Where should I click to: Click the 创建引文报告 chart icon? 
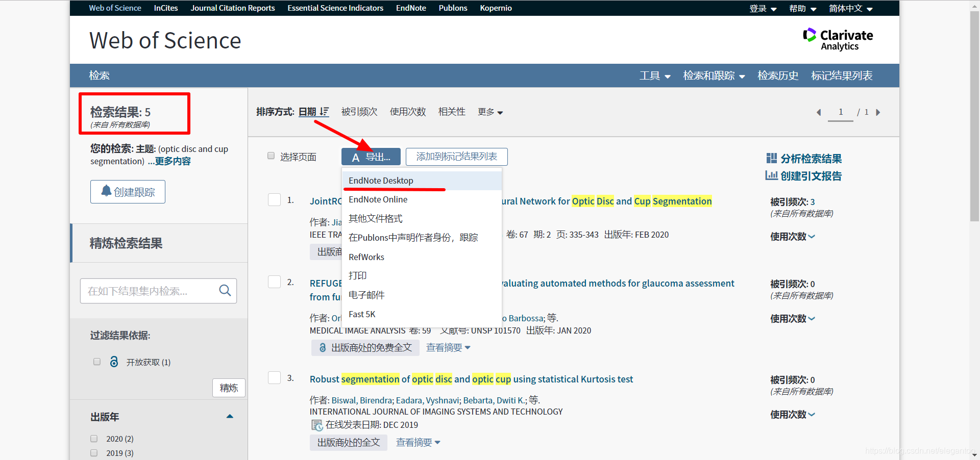(x=771, y=175)
